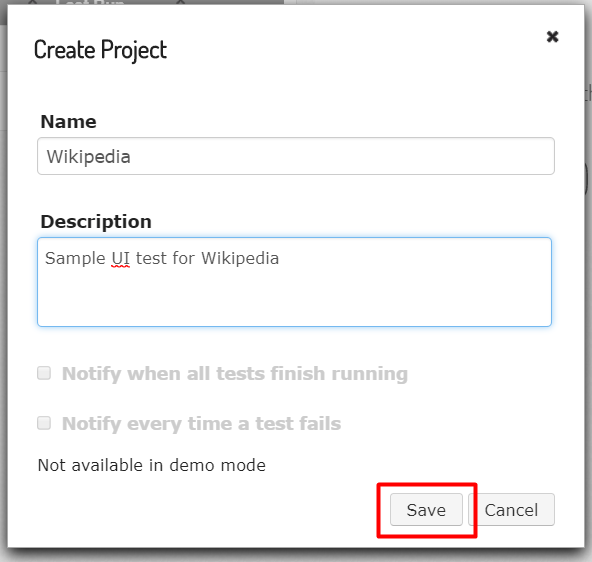Screen dimensions: 592x562
Task: Click the bold Name field label
Action: pyautogui.click(x=68, y=122)
